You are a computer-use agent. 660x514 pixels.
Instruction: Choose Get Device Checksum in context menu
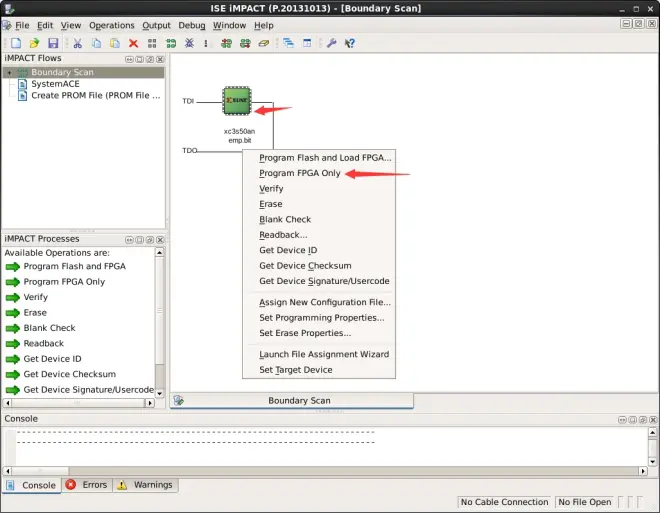coord(319,266)
